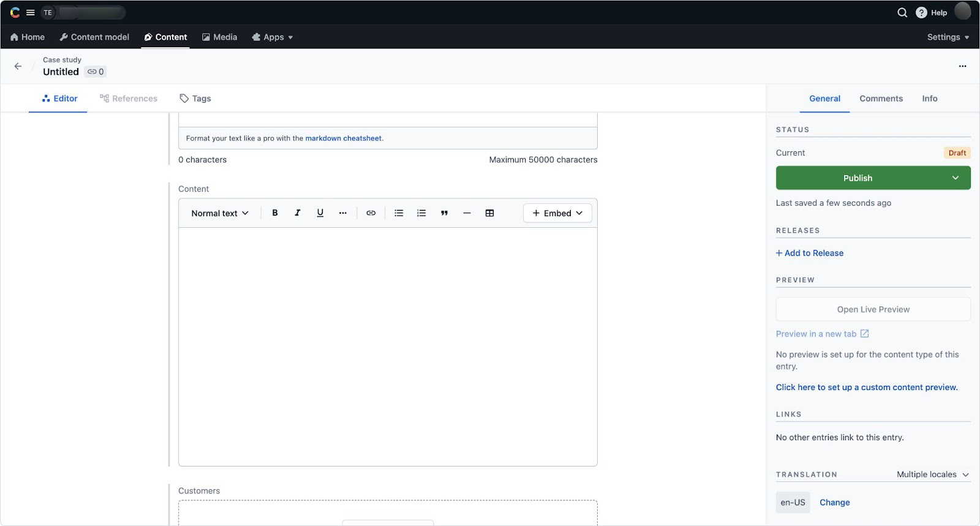Click the Help label
The height and width of the screenshot is (526, 980).
(939, 12)
